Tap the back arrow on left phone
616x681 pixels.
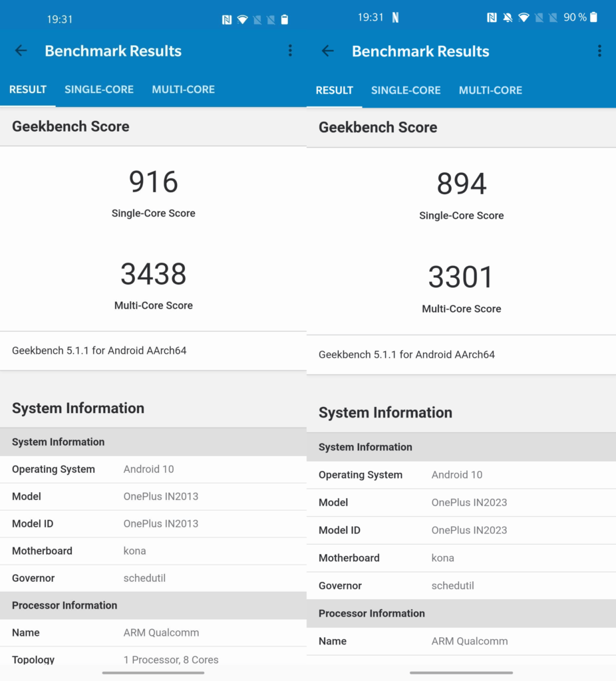21,51
